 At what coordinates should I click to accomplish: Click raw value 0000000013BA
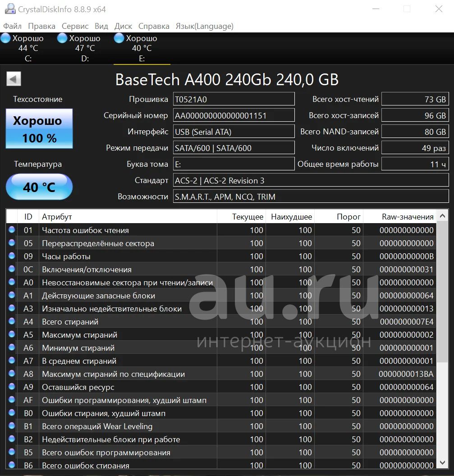point(406,374)
